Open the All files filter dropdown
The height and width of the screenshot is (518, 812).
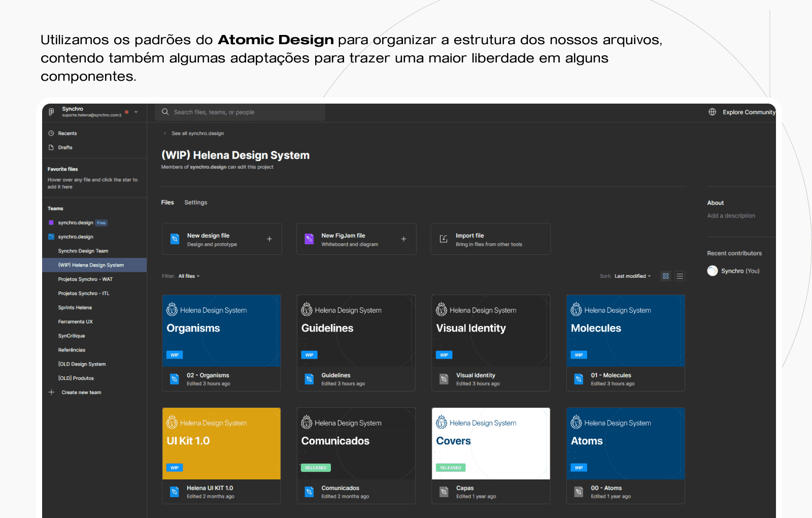pos(189,276)
